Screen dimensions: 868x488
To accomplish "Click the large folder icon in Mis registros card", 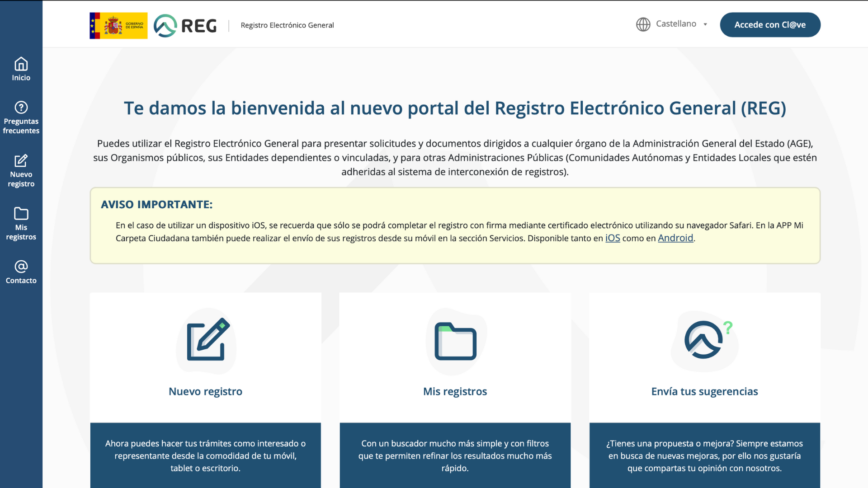I will (455, 342).
